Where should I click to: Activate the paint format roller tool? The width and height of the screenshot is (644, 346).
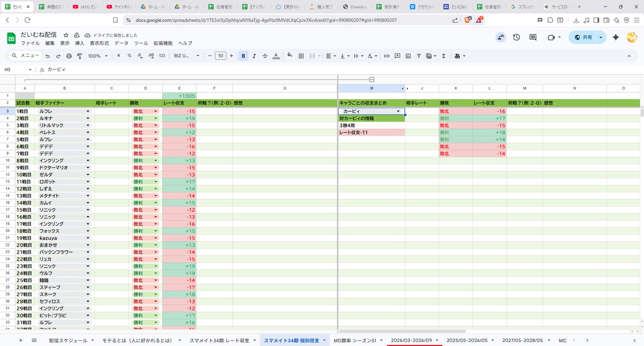point(80,56)
